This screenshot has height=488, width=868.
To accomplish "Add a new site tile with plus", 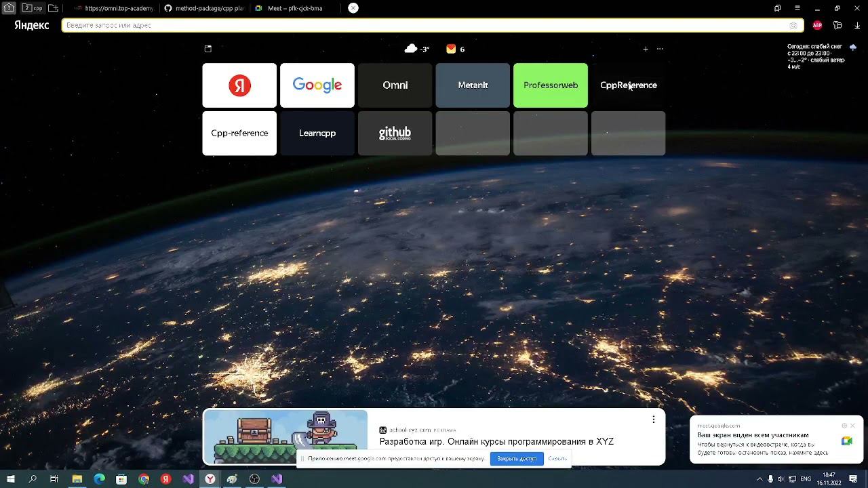I will 646,49.
